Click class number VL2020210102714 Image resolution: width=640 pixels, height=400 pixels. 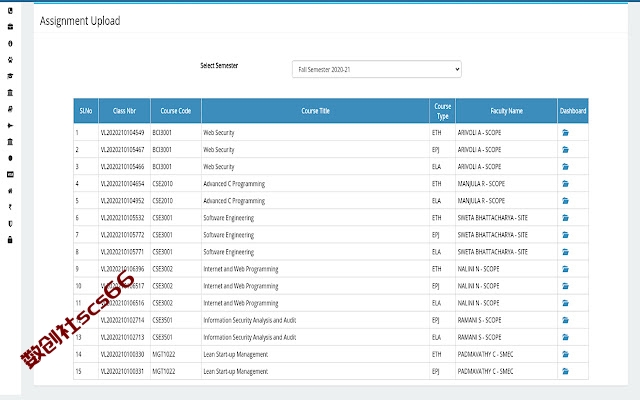pos(122,320)
